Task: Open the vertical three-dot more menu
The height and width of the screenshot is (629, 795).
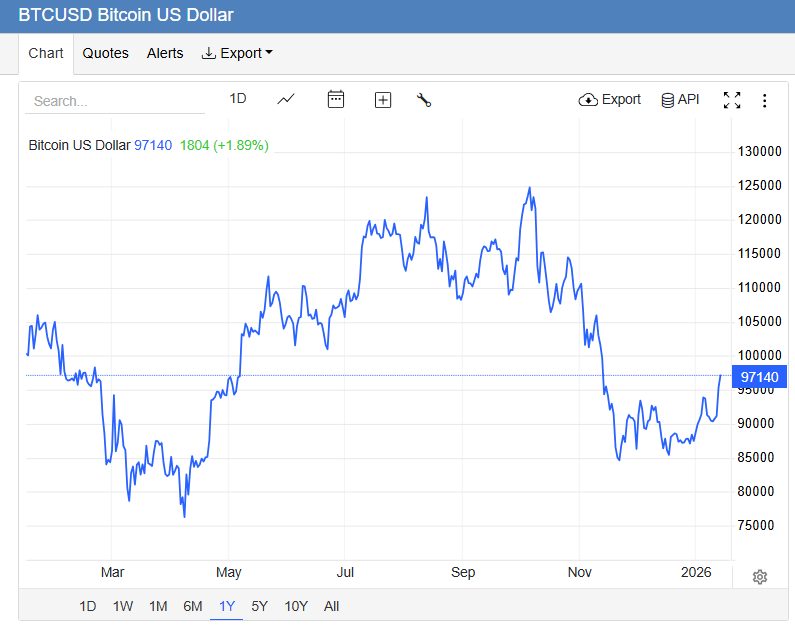Action: coord(765,100)
